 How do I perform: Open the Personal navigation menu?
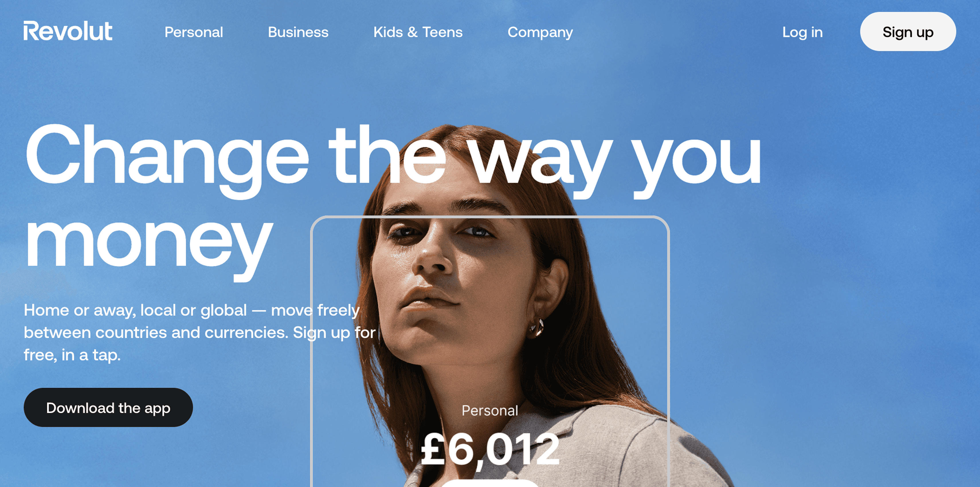pos(194,32)
